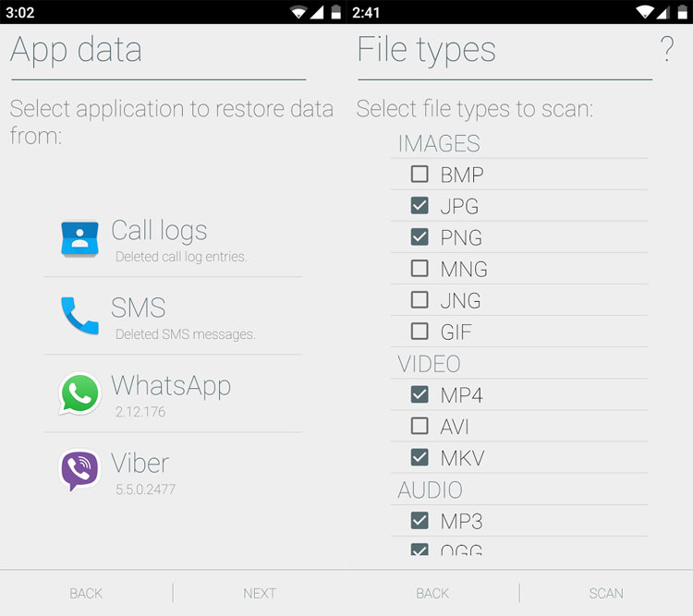
Task: Tap the right screen battery status icon
Action: tap(683, 12)
